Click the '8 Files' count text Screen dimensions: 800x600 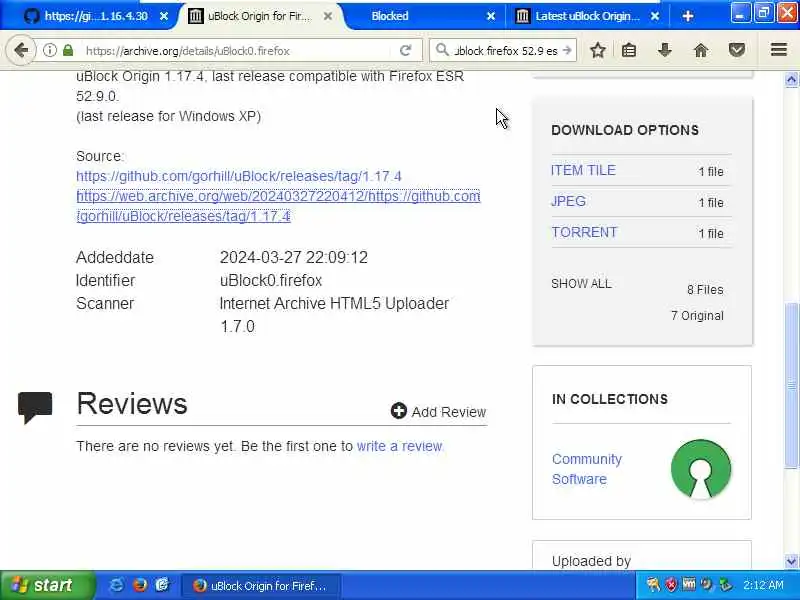(x=705, y=290)
